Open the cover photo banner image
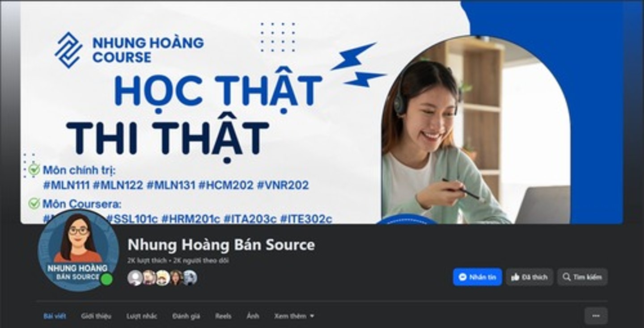 click(x=321, y=112)
